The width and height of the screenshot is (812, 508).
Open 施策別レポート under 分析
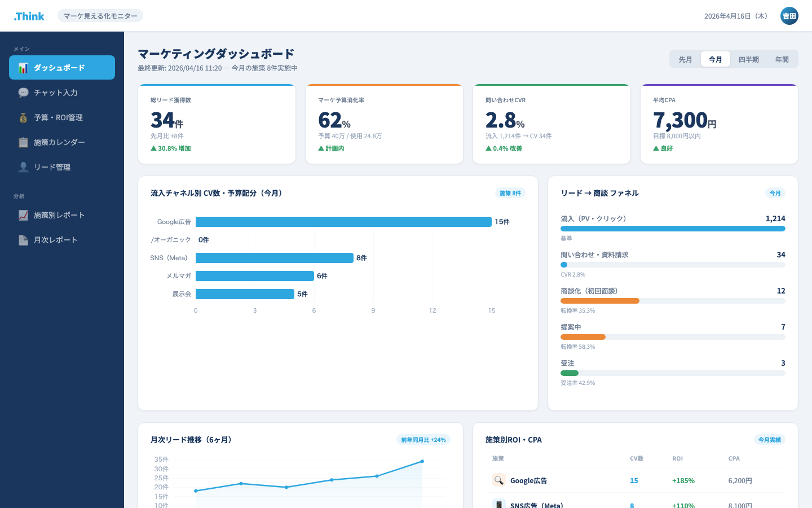pyautogui.click(x=62, y=215)
